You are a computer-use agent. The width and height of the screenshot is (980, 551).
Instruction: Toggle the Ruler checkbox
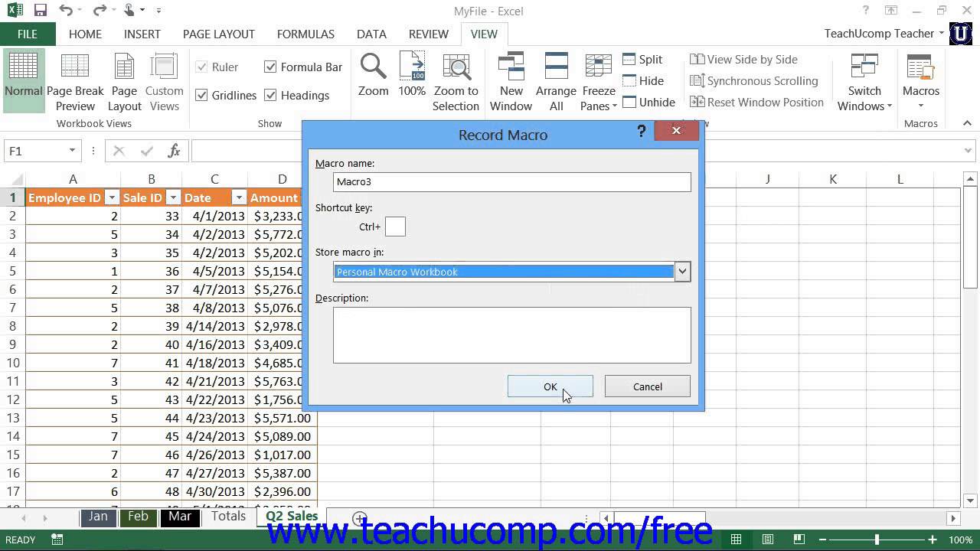[x=202, y=67]
